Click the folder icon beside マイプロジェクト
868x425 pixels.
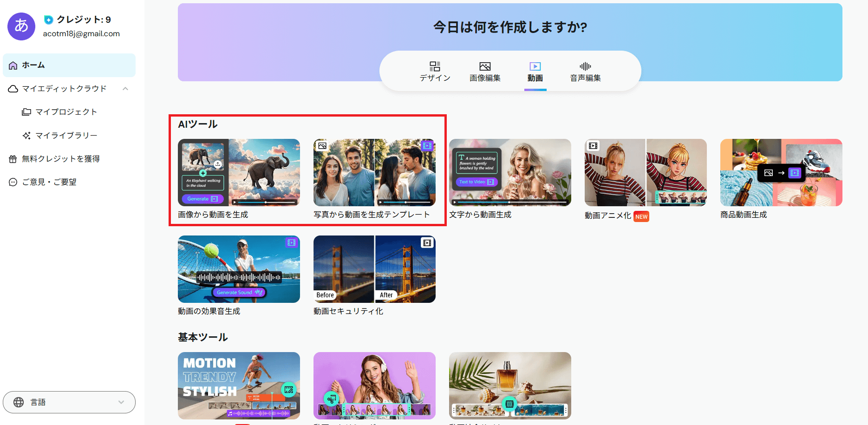click(x=27, y=111)
